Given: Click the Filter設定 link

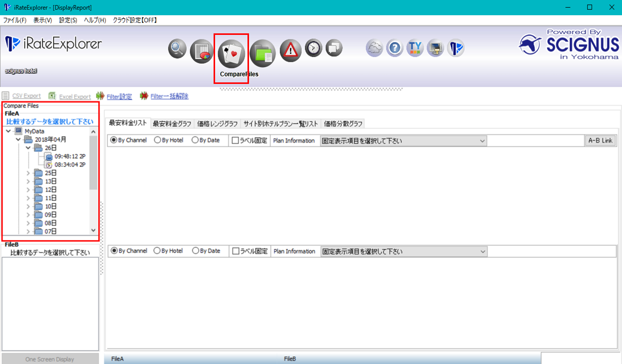Looking at the screenshot, I should click(x=119, y=97).
